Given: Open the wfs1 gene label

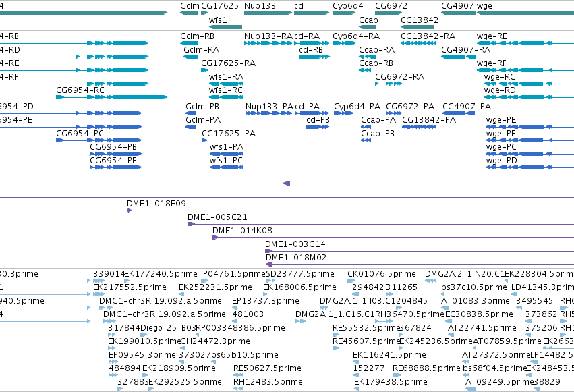Looking at the screenshot, I should coord(218,20).
